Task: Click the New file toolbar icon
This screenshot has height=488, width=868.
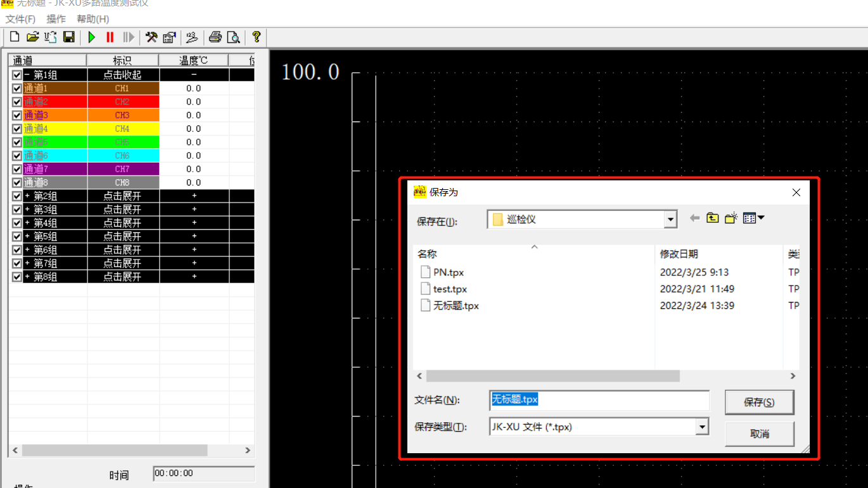Action: tap(14, 37)
